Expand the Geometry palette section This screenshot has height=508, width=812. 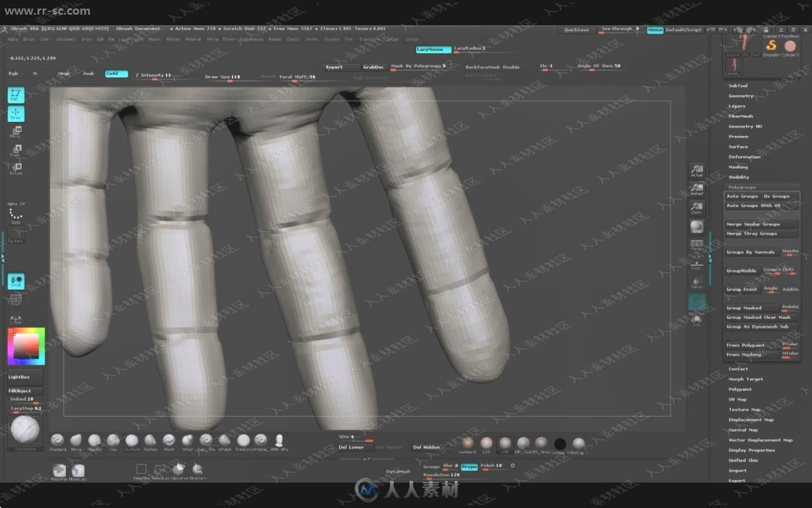741,96
